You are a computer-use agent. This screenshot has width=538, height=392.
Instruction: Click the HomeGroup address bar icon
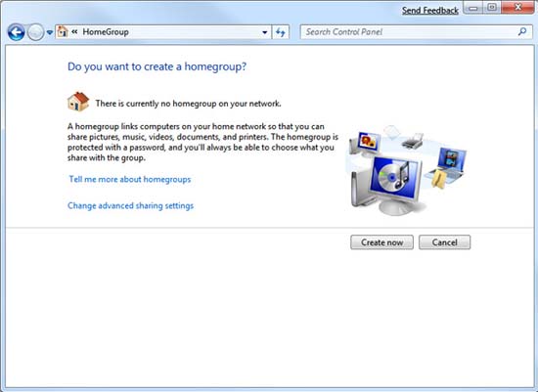63,32
